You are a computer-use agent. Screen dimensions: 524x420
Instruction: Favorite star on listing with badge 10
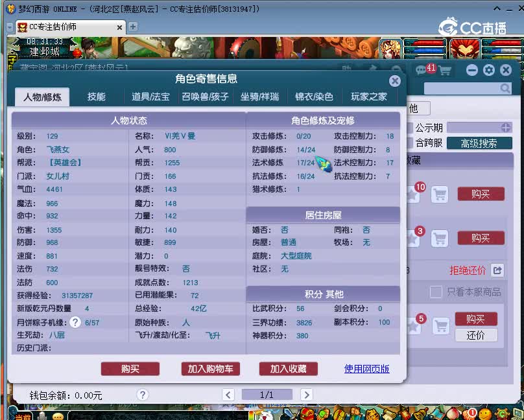[x=413, y=195]
